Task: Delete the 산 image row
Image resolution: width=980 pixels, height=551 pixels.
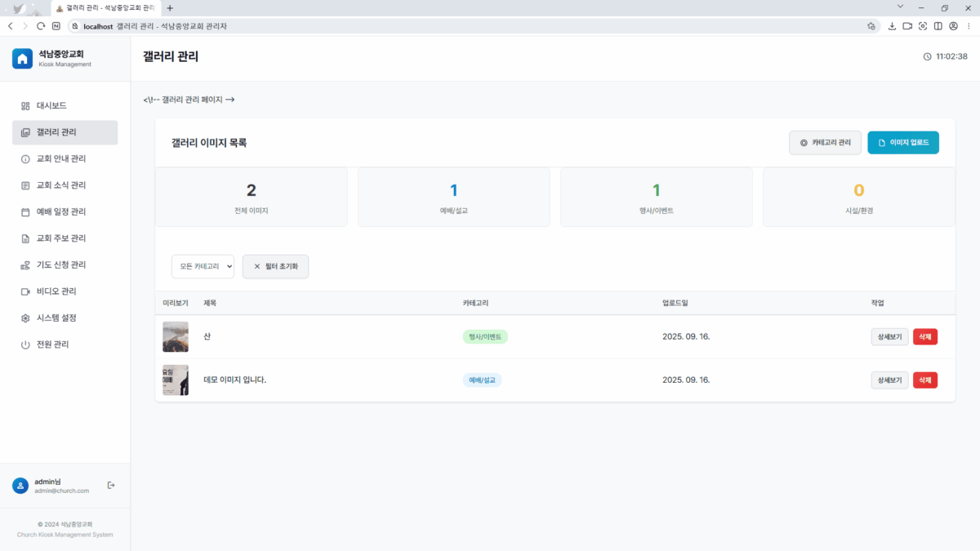Action: click(924, 337)
